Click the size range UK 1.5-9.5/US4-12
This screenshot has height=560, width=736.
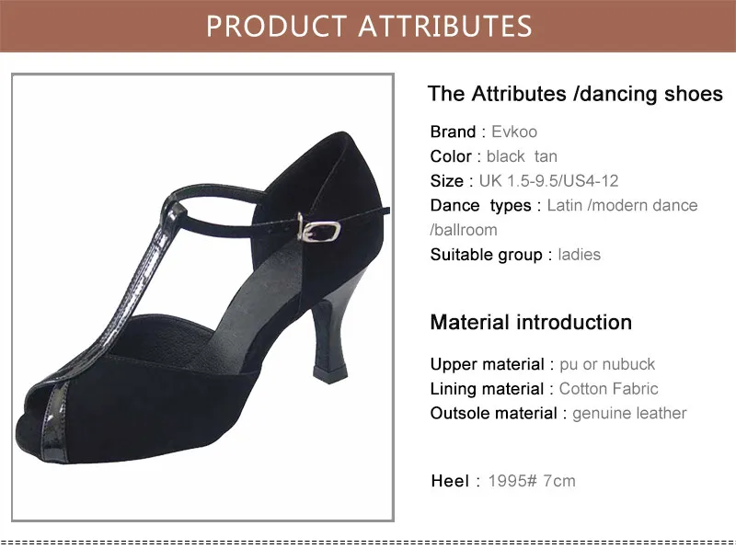click(548, 181)
